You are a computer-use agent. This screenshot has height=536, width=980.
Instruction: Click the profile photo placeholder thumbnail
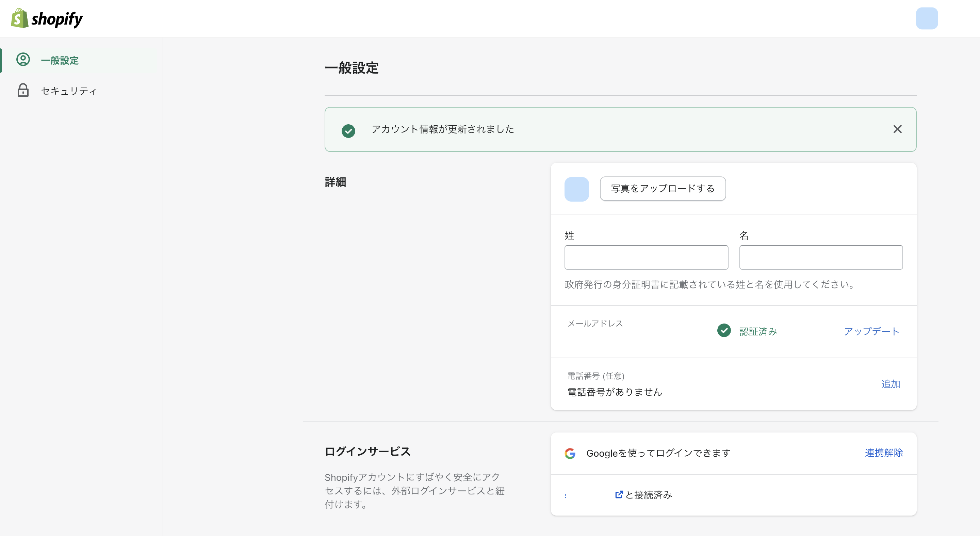coord(576,189)
